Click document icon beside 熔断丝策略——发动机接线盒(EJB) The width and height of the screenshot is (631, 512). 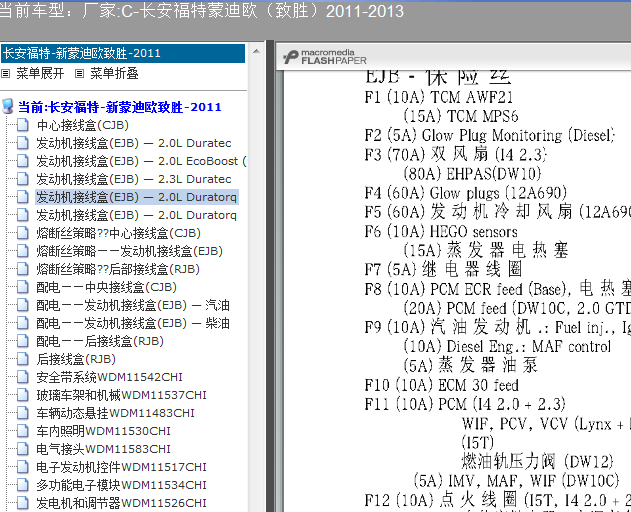pos(23,251)
